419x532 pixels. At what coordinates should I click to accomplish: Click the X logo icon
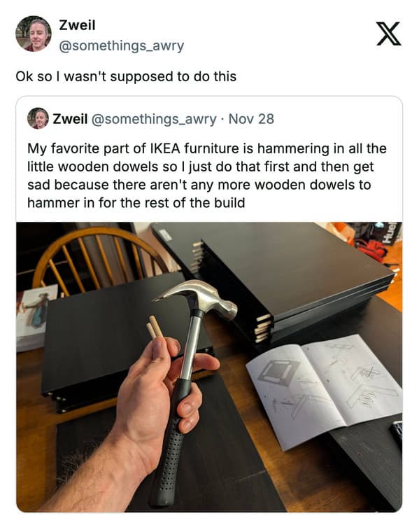click(388, 34)
